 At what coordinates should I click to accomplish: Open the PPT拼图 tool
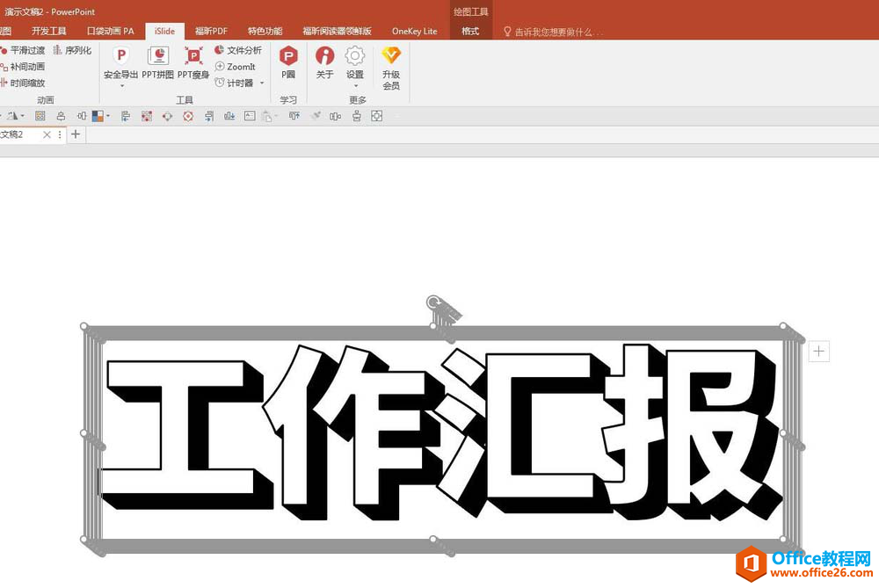pos(158,62)
